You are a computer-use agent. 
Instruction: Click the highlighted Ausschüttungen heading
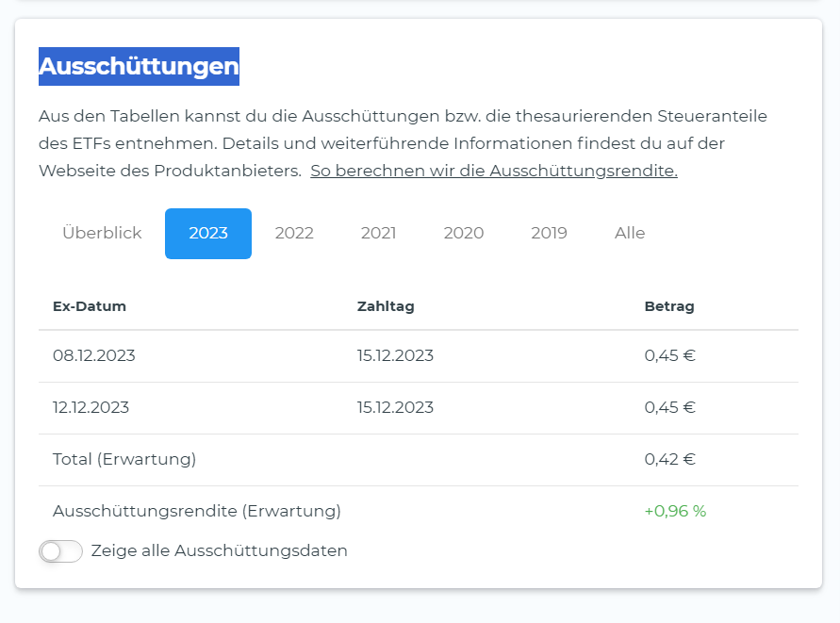(139, 67)
